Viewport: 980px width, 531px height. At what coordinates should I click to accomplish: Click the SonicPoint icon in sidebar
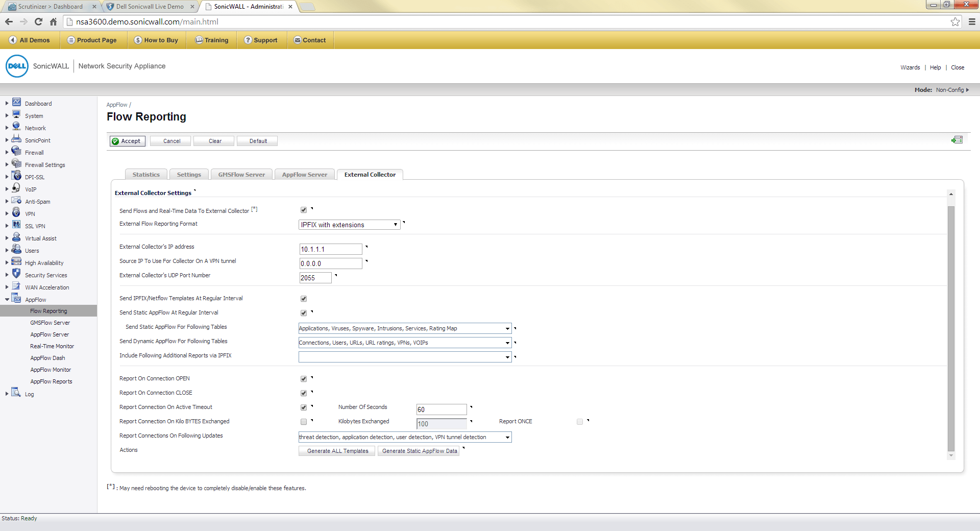pos(16,139)
